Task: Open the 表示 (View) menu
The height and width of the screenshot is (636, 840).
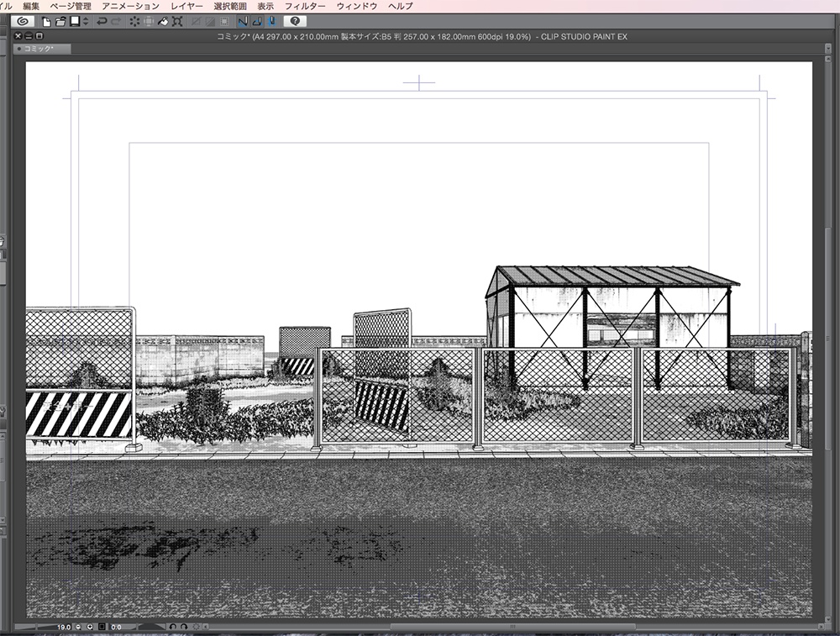Action: point(265,6)
